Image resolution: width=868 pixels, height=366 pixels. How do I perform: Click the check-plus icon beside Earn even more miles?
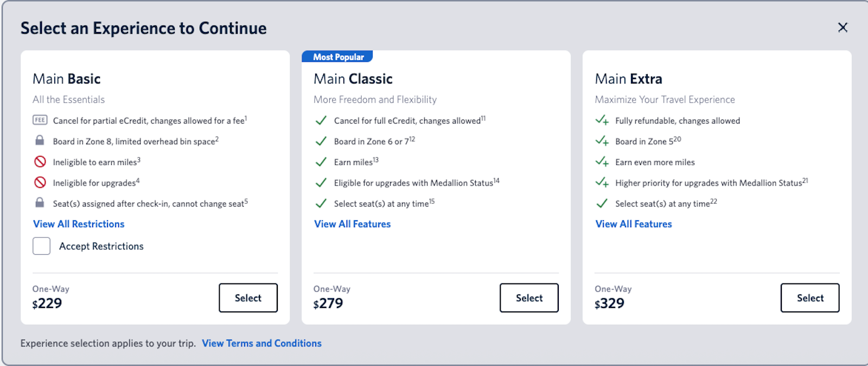pyautogui.click(x=602, y=162)
